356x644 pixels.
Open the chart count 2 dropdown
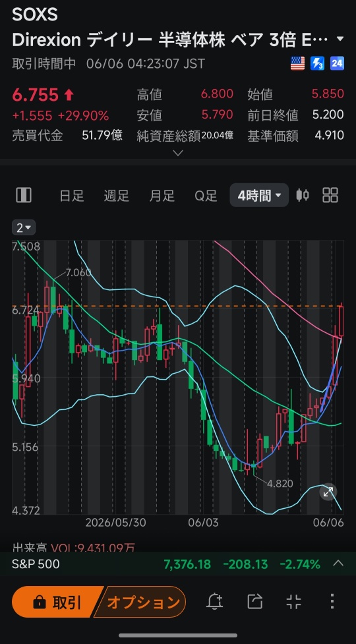(24, 227)
